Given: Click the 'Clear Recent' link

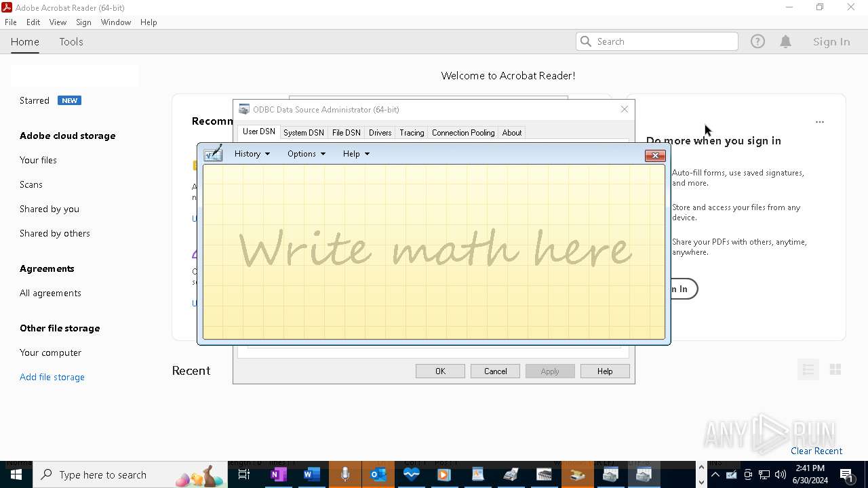Looking at the screenshot, I should pos(816,451).
